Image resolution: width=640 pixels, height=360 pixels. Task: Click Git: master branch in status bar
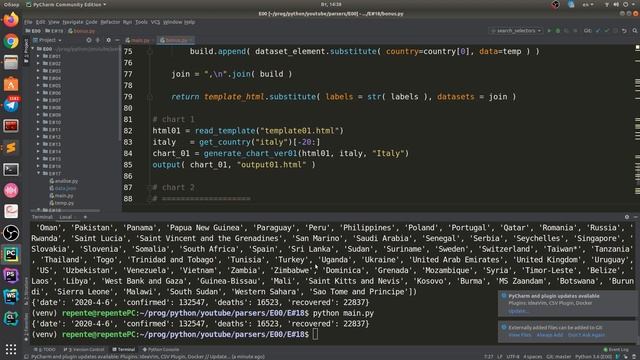(559, 356)
